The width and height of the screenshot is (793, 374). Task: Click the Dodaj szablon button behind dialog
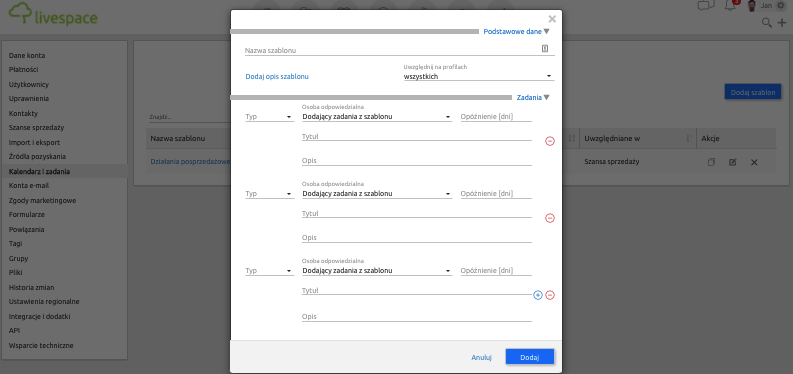753,92
